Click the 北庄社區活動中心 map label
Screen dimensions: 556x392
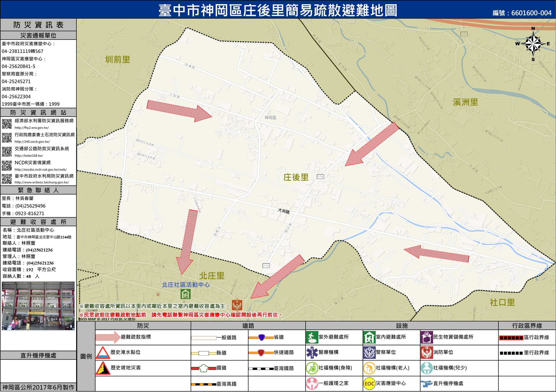(x=186, y=285)
